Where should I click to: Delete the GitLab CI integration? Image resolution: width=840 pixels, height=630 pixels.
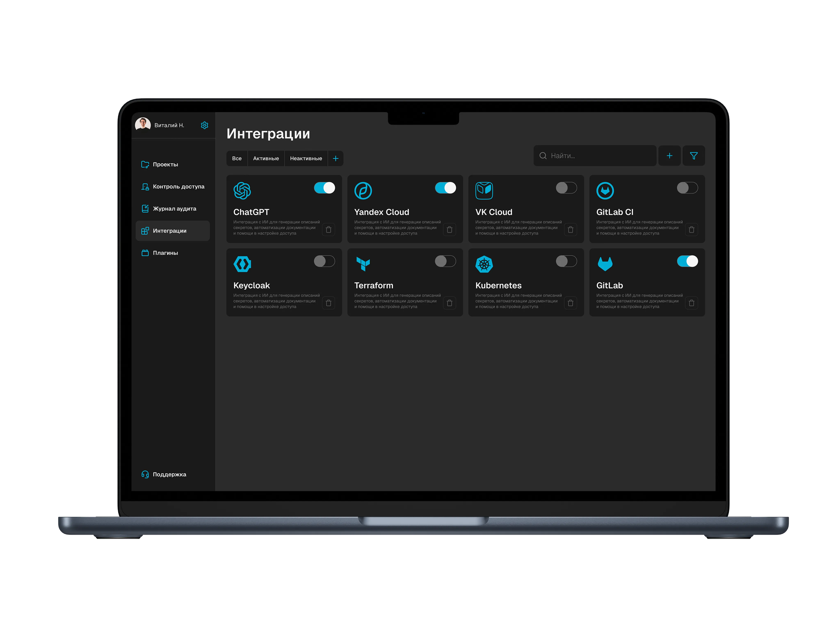coord(692,229)
